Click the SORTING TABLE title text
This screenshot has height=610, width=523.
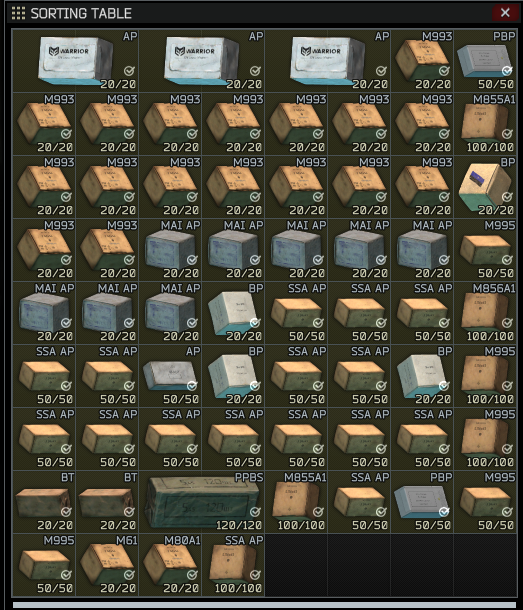click(81, 14)
